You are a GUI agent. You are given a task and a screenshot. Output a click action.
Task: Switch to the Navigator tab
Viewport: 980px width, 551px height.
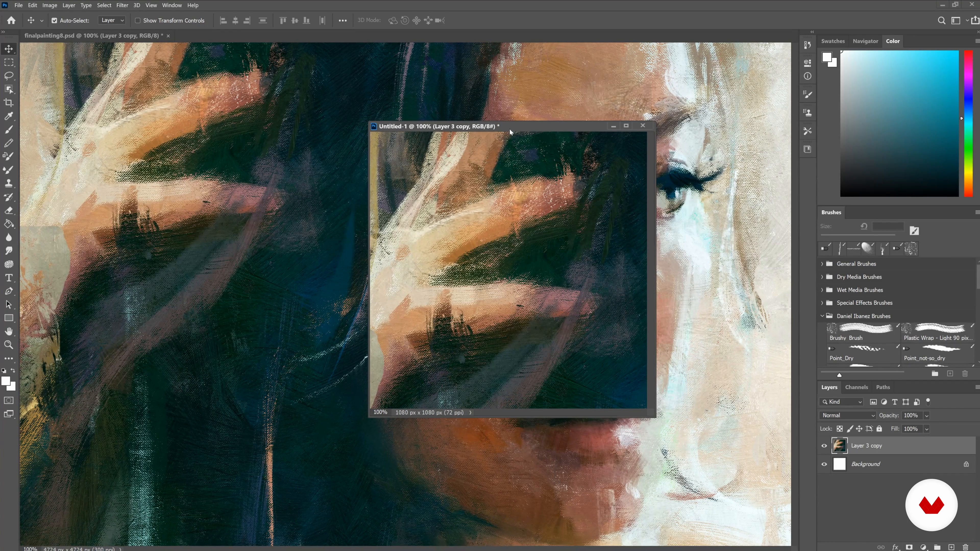tap(865, 41)
